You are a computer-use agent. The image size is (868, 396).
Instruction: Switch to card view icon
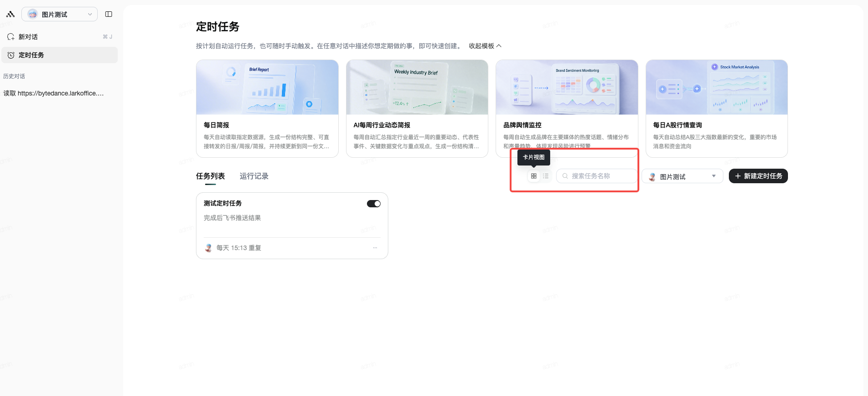tap(534, 176)
